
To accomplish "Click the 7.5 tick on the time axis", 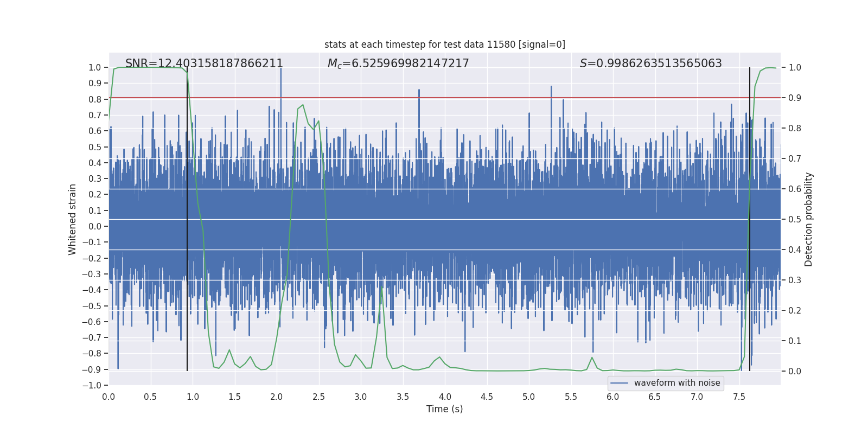I will pyautogui.click(x=739, y=397).
